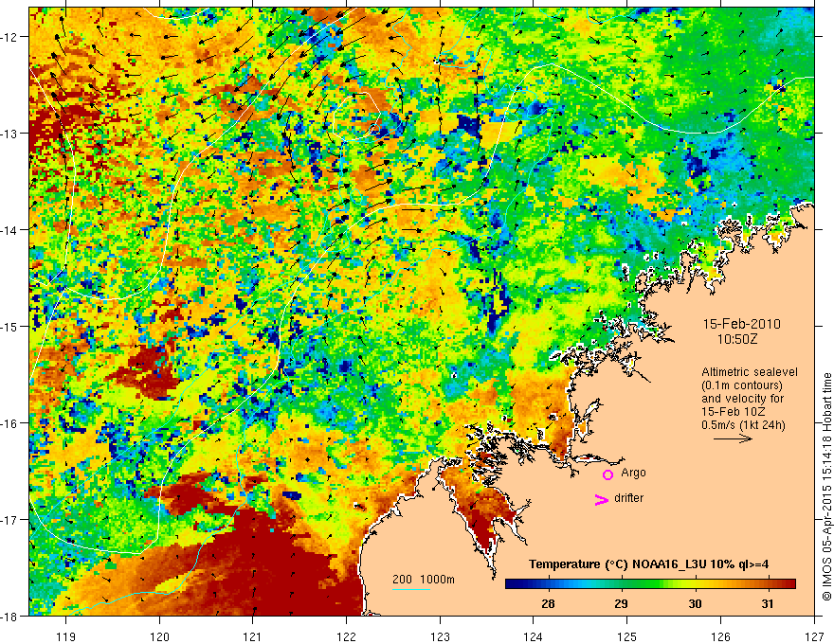Click the 30 label on temperature scale
This screenshot has width=834, height=644.
pos(695,603)
